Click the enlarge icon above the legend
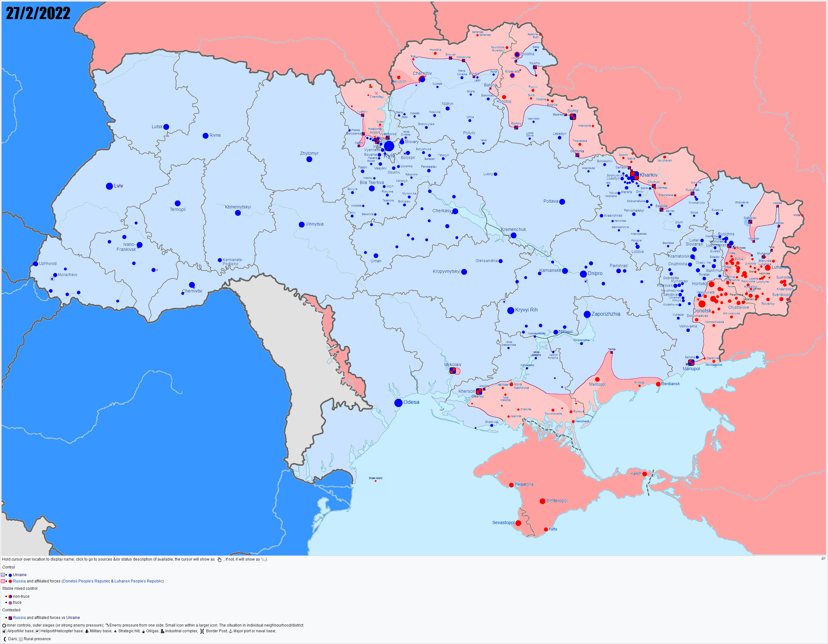This screenshot has width=828, height=644. (823, 558)
